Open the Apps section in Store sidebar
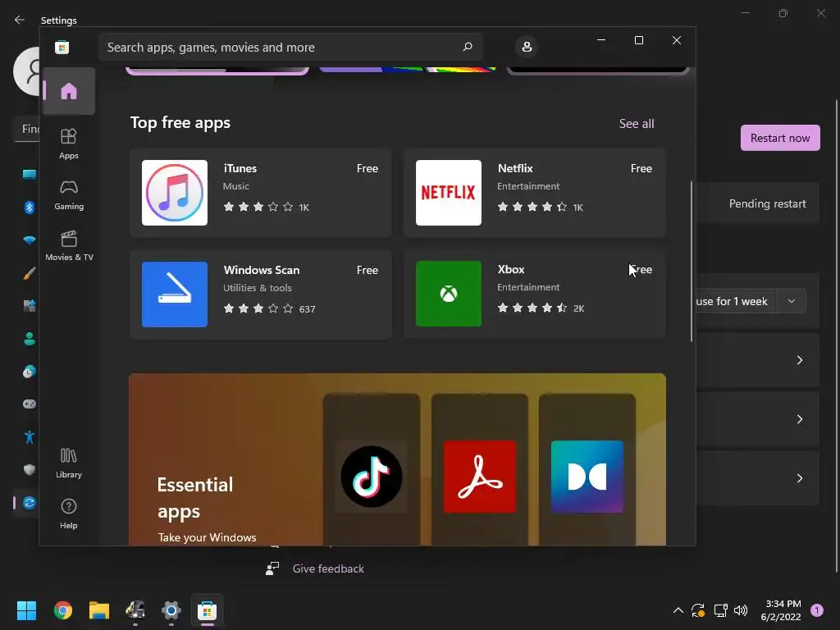Image resolution: width=840 pixels, height=630 pixels. [69, 144]
